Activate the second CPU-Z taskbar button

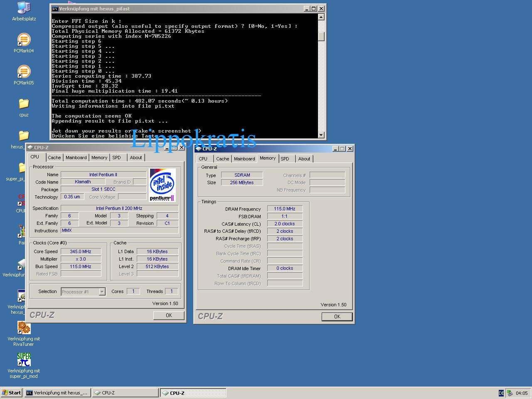193,393
